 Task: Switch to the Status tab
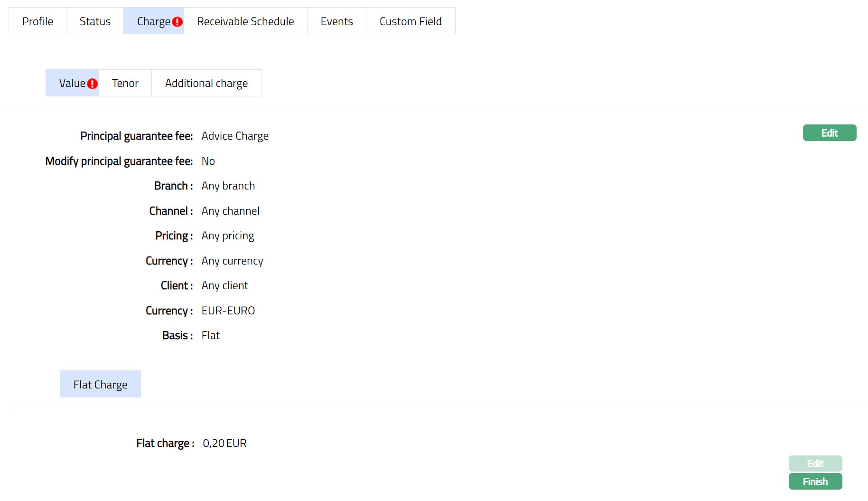point(95,21)
